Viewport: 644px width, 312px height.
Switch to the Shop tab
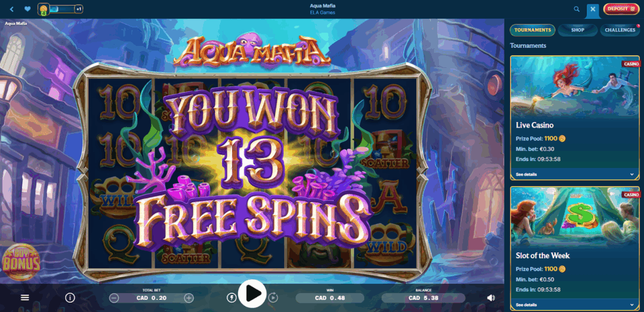pyautogui.click(x=577, y=30)
